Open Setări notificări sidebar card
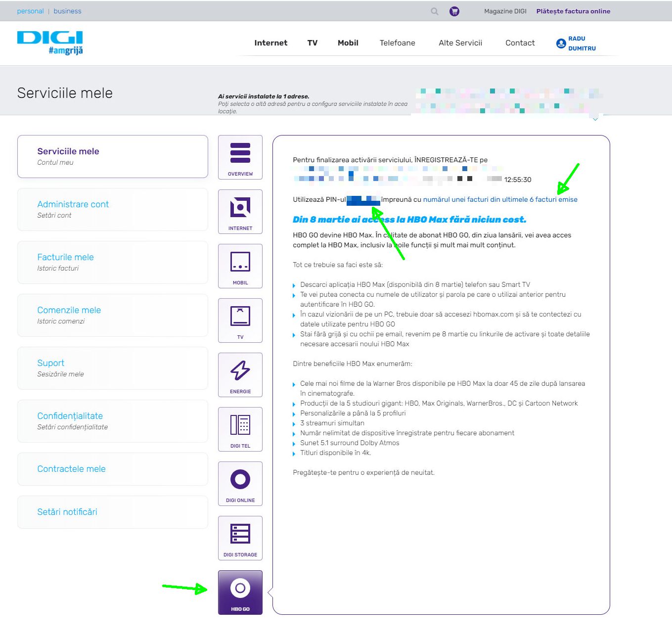Screen dimensions: 672x641 pos(113,512)
